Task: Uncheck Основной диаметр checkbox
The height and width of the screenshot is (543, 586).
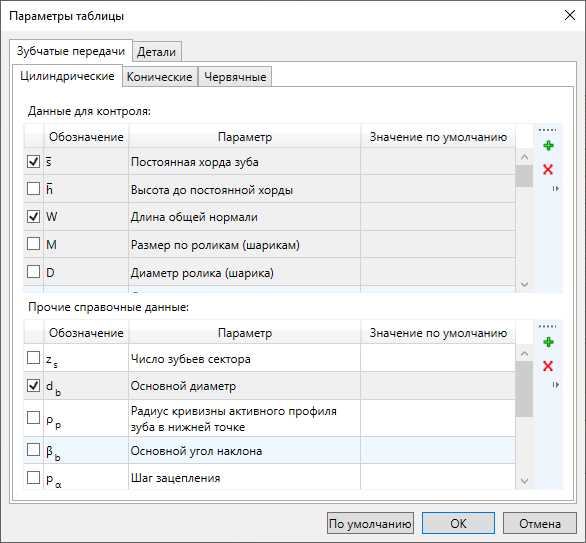Action: click(x=34, y=385)
